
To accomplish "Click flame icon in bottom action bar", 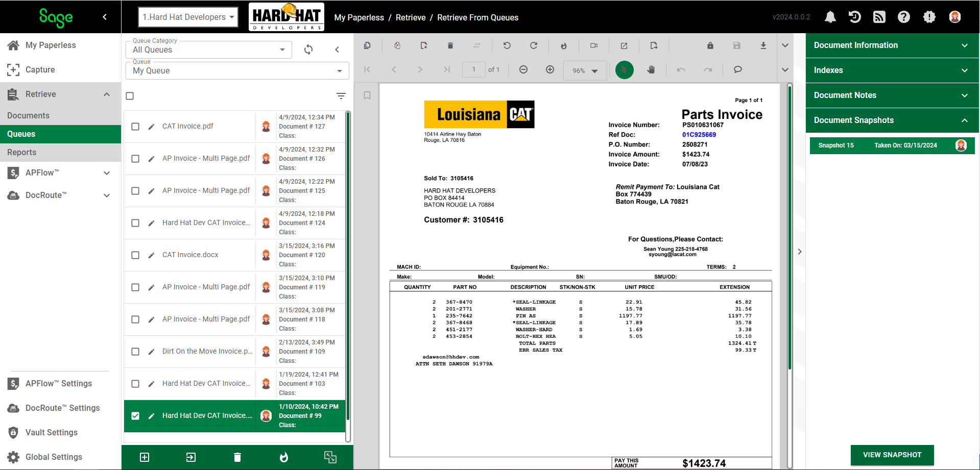I will [284, 457].
